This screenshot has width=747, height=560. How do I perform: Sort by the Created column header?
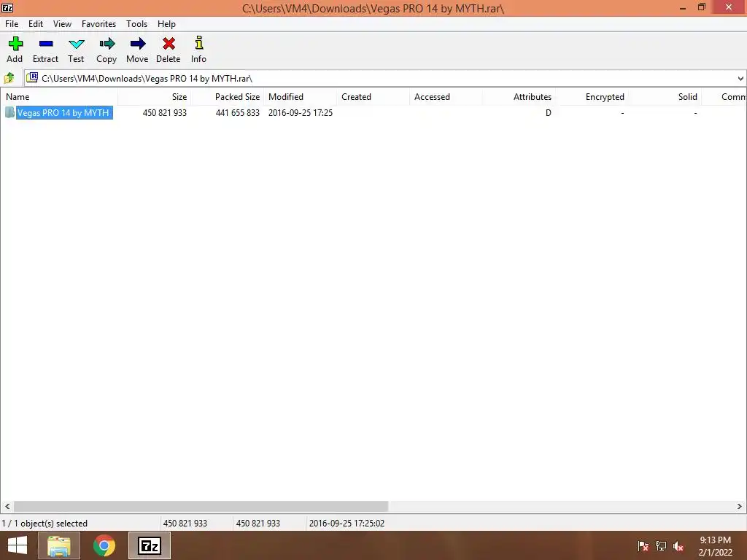373,97
